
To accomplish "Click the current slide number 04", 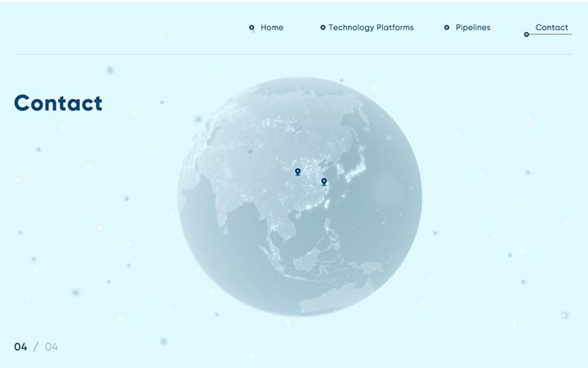I will [x=20, y=347].
